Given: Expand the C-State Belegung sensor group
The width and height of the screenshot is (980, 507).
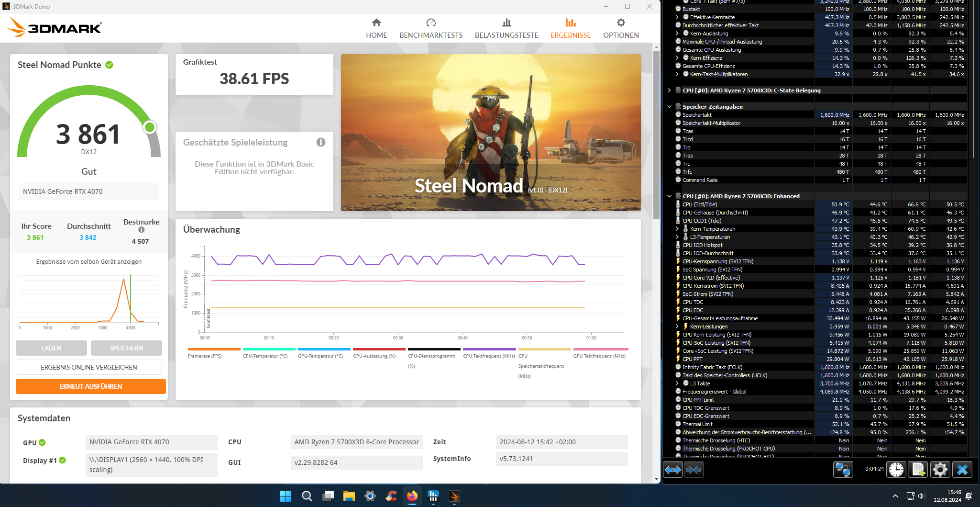Looking at the screenshot, I should tap(669, 90).
